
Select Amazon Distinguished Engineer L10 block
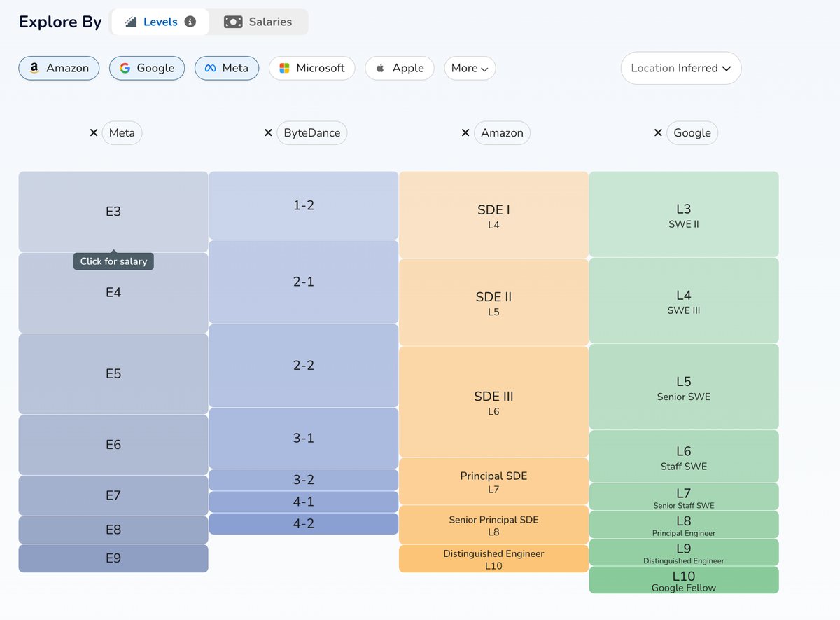coord(493,559)
